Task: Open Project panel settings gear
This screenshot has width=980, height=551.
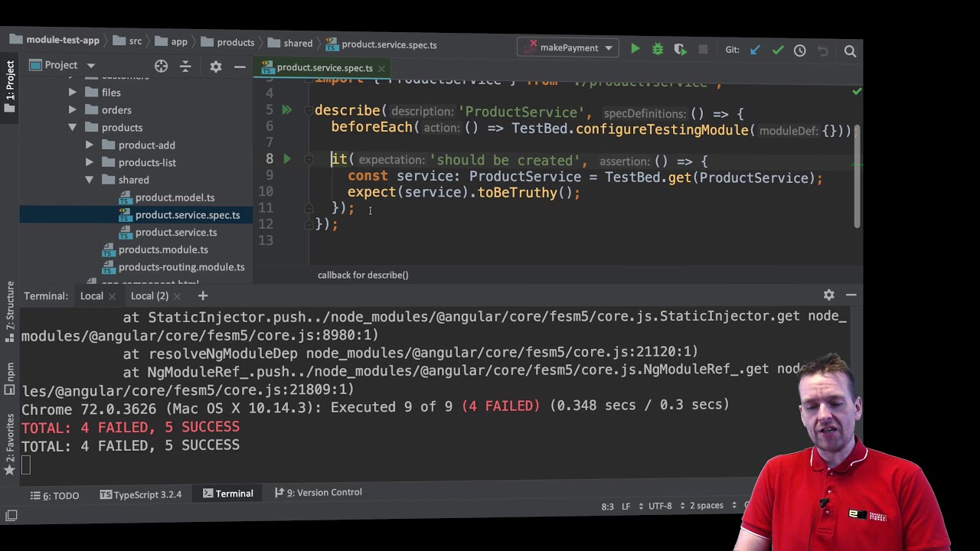Action: (x=216, y=67)
